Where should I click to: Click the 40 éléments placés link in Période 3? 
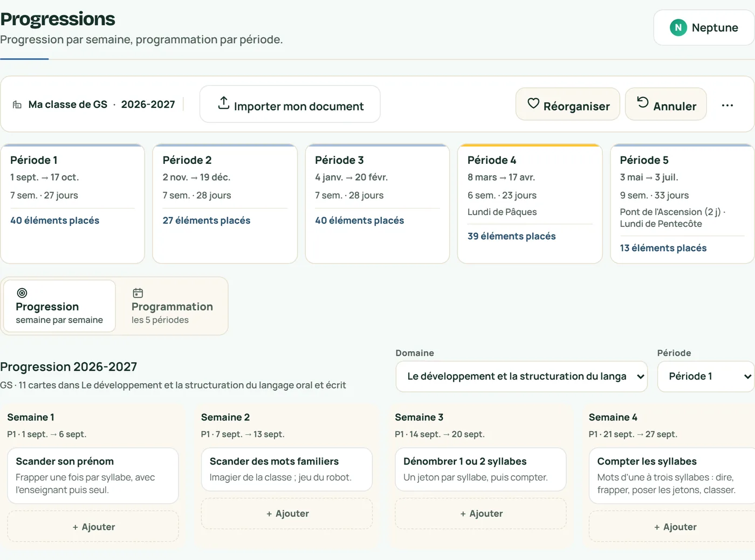360,220
